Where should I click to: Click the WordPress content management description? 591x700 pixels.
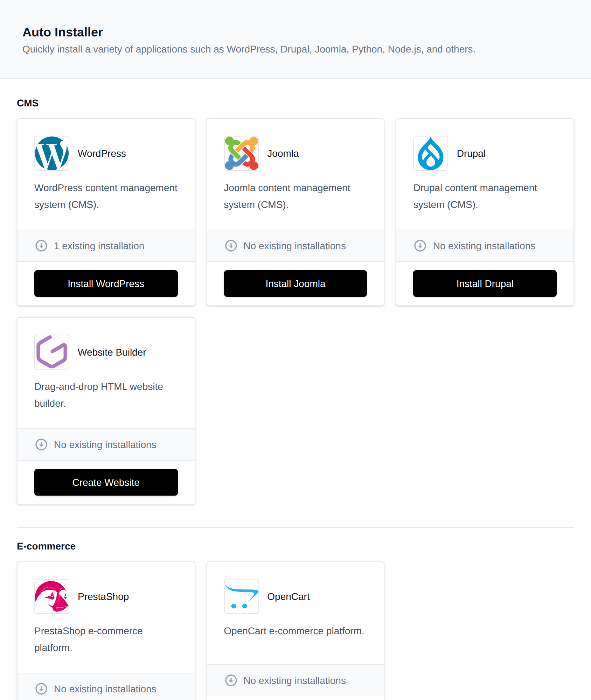(106, 196)
